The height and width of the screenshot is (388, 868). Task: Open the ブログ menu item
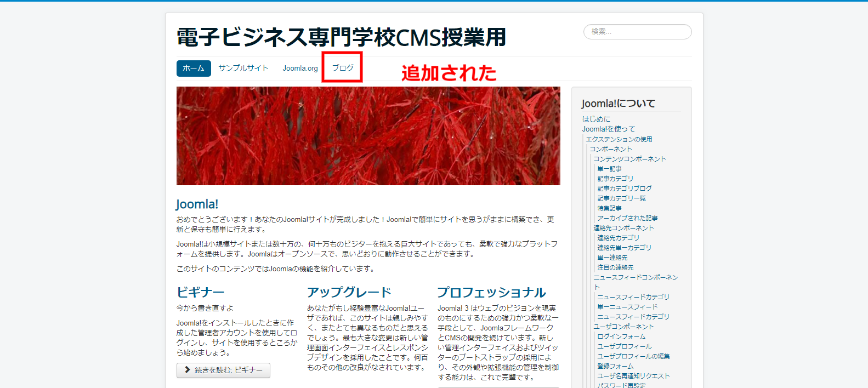coord(343,68)
